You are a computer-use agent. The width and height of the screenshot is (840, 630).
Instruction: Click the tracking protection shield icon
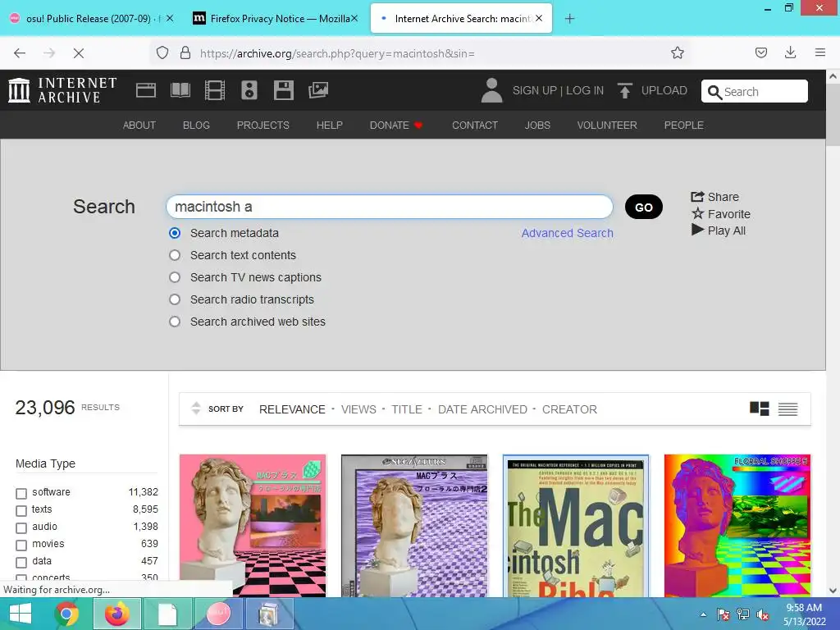click(162, 53)
